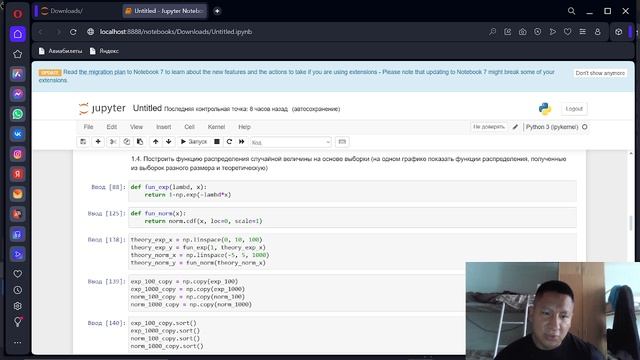Select the Untitled - Jupyter Notebook tab

[x=164, y=11]
